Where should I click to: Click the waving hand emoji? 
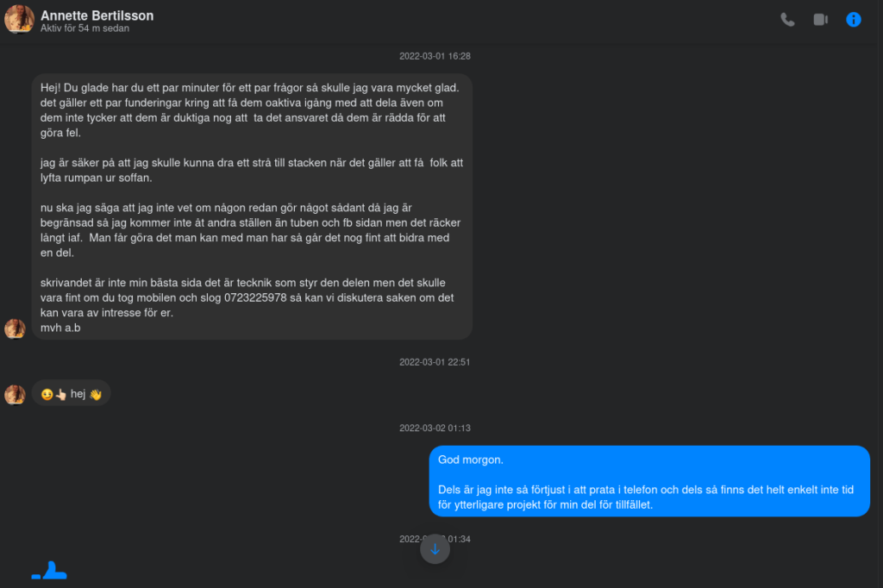[x=96, y=394]
